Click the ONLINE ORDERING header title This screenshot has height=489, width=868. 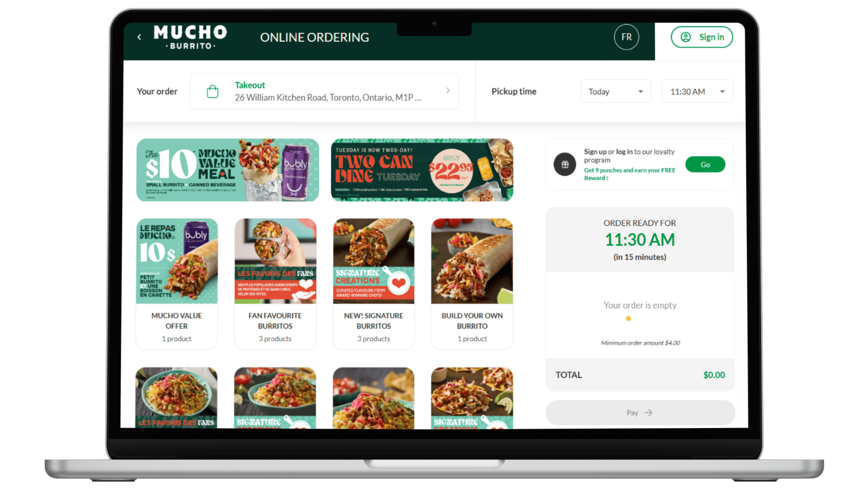[314, 38]
